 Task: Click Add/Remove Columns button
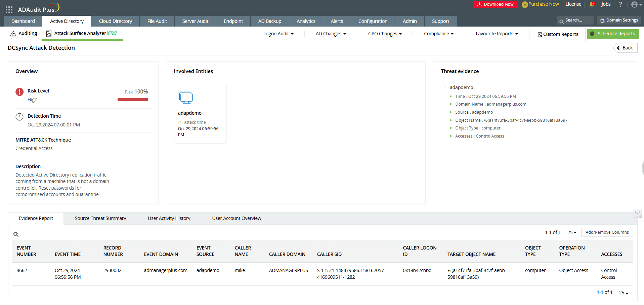[607, 232]
